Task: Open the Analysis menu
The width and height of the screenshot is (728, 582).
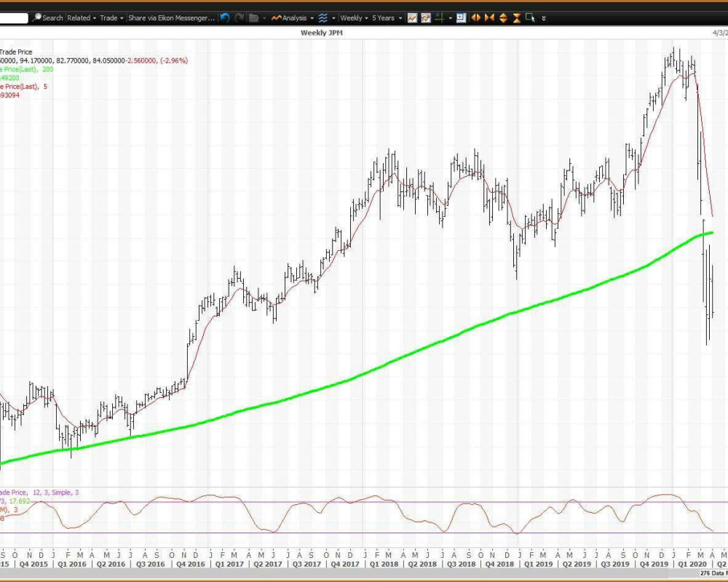Action: coord(293,17)
